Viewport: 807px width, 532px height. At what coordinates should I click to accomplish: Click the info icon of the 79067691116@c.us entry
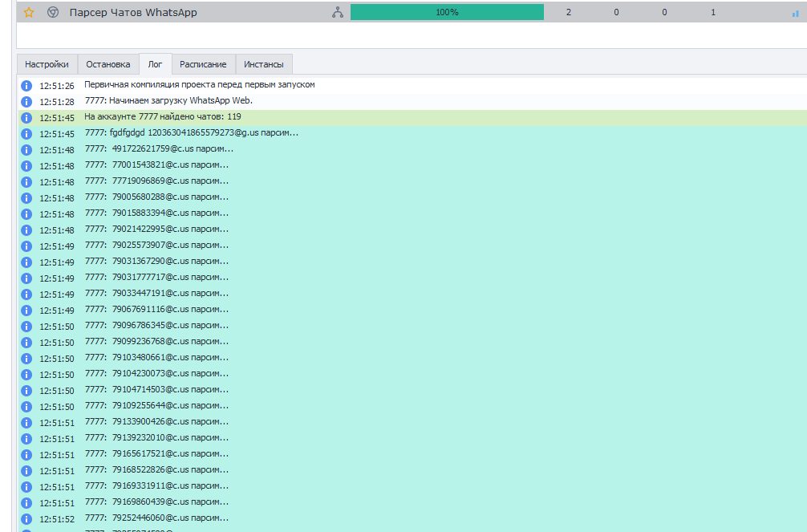click(x=26, y=310)
